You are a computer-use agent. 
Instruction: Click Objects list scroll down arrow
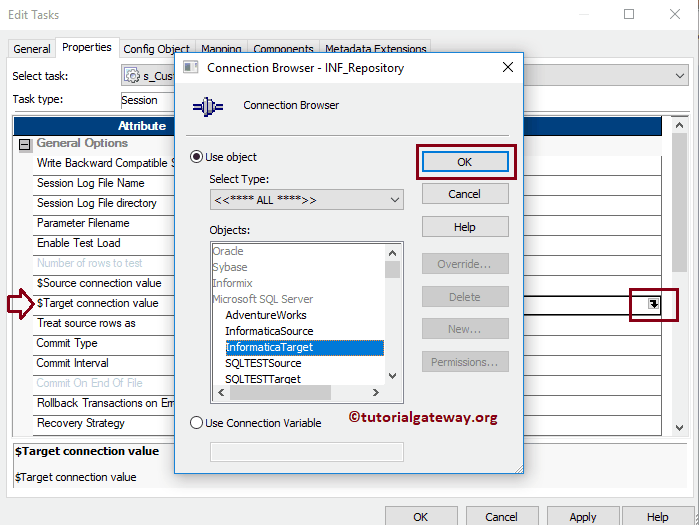point(392,376)
